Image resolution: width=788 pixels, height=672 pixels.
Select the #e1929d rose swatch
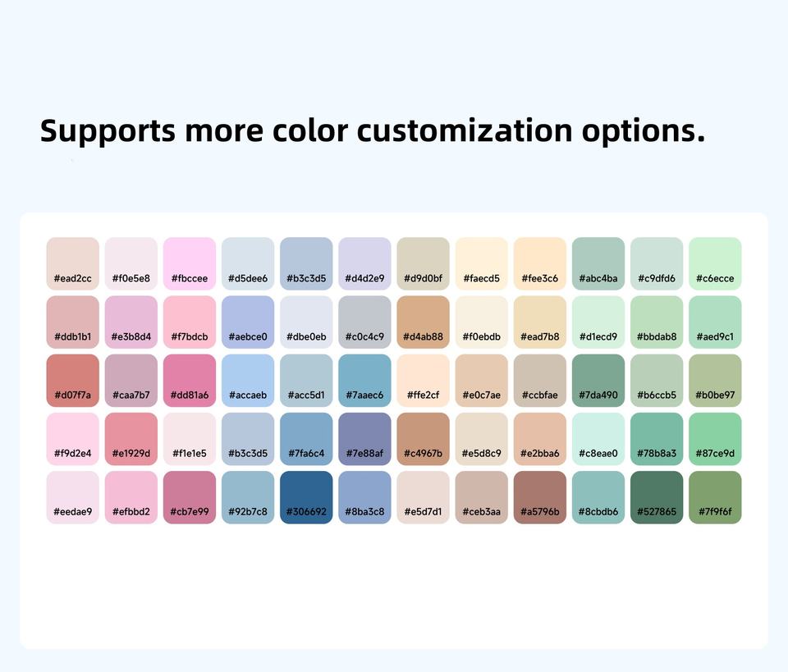point(131,438)
